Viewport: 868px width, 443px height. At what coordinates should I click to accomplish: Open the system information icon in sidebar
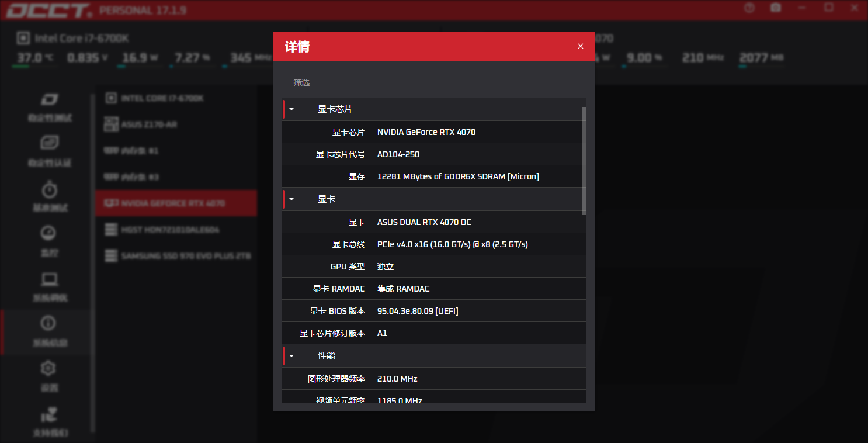[48, 323]
